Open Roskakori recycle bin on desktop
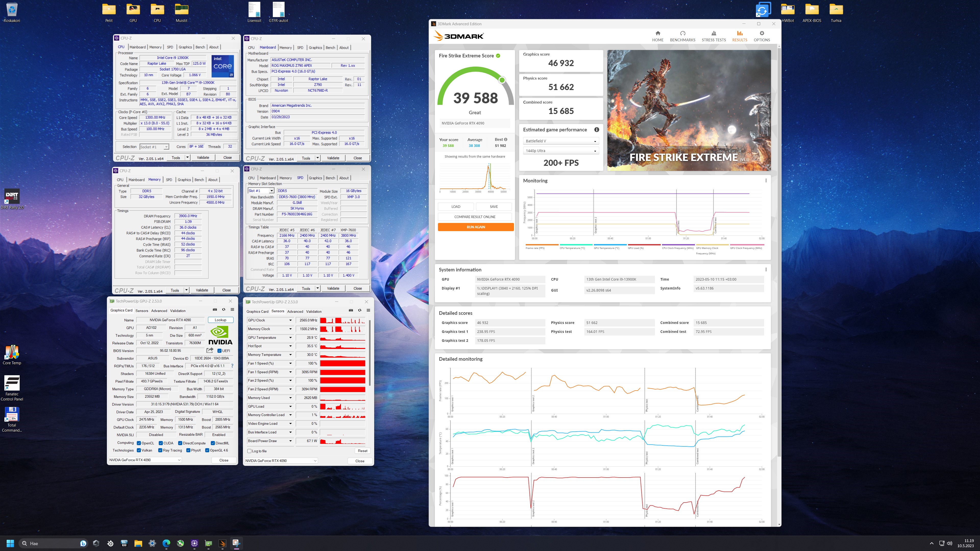The image size is (980, 551). tap(12, 12)
